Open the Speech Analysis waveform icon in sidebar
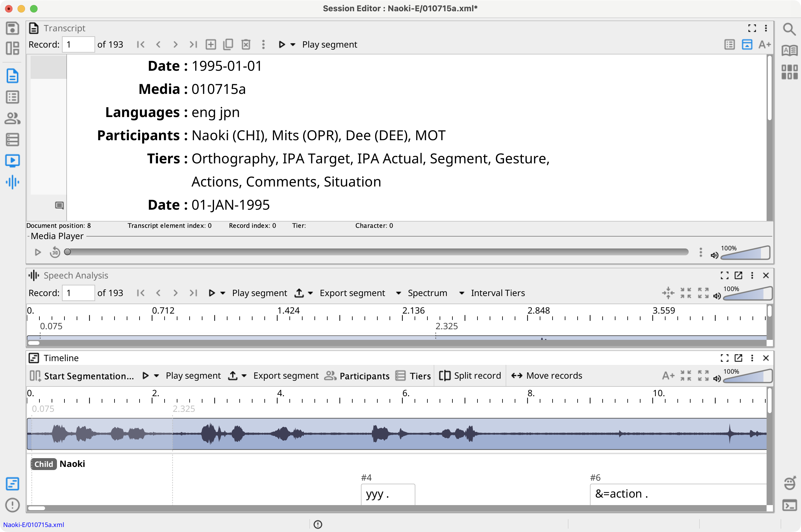This screenshot has height=532, width=801. coord(13,182)
